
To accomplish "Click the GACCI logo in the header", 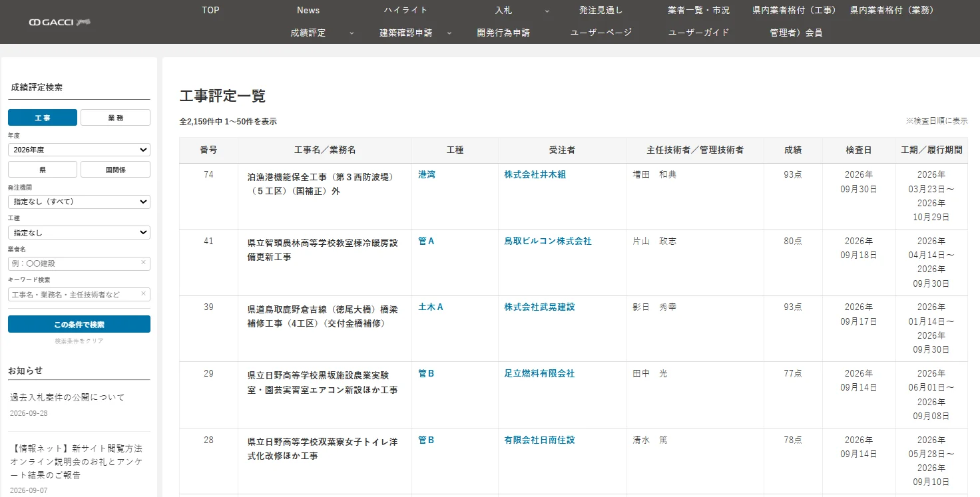I will coord(59,22).
